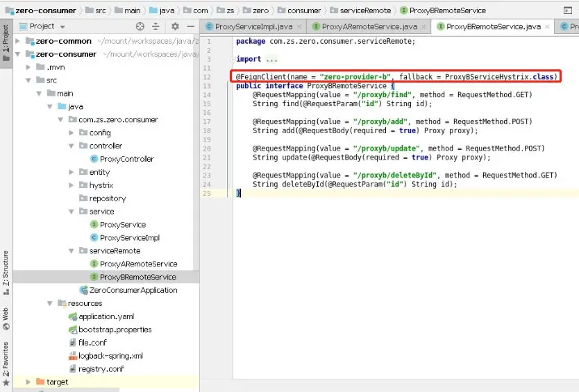Switch to ProxyServiceImpl.java tab
Image resolution: width=579 pixels, height=392 pixels.
click(253, 26)
